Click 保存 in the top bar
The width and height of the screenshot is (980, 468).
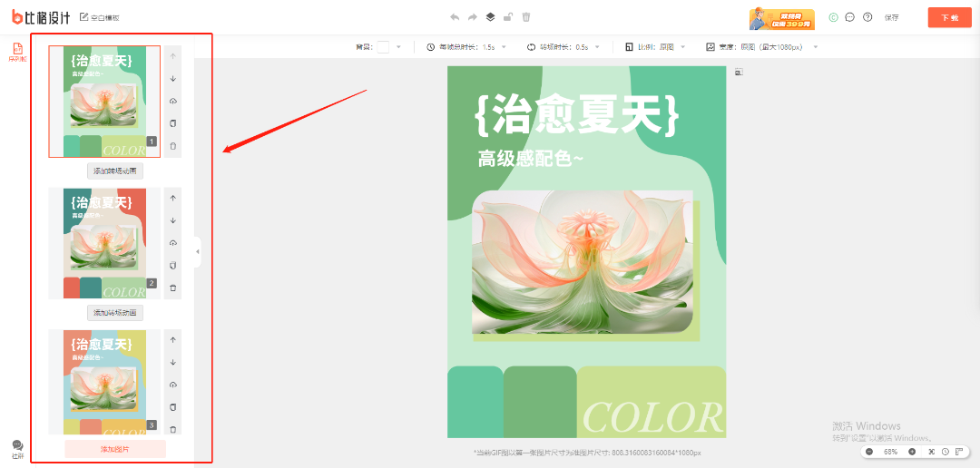point(891,17)
